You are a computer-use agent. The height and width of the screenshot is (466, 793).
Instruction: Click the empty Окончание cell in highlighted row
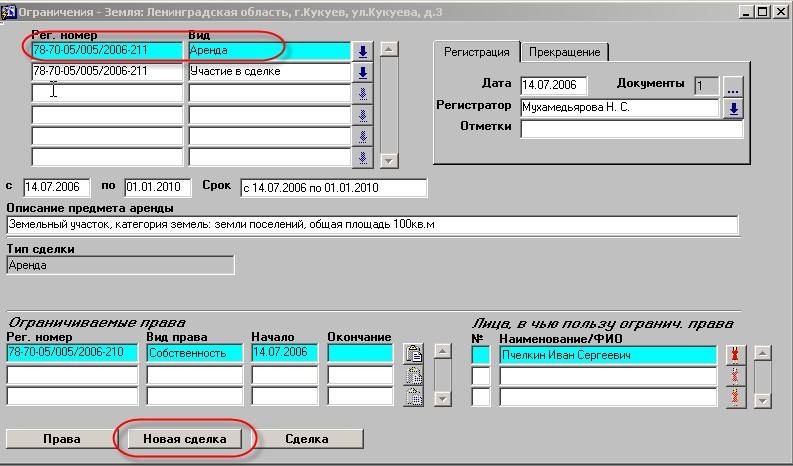click(360, 353)
